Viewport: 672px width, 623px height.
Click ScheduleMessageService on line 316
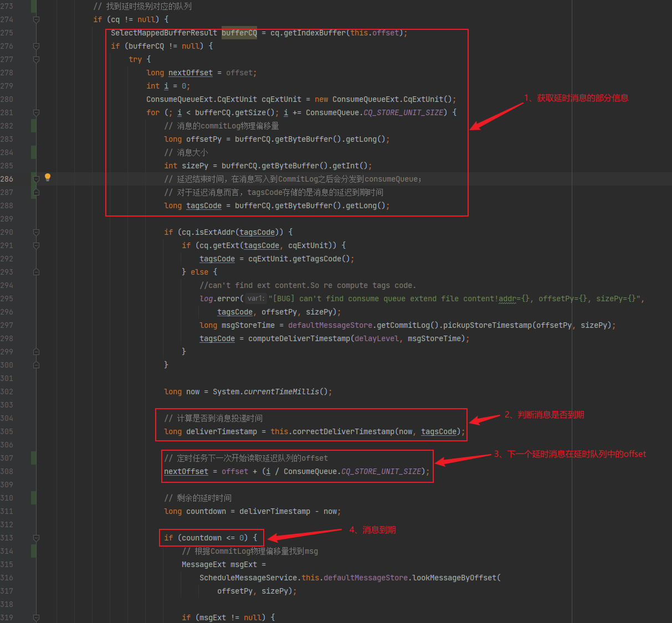[x=248, y=578]
